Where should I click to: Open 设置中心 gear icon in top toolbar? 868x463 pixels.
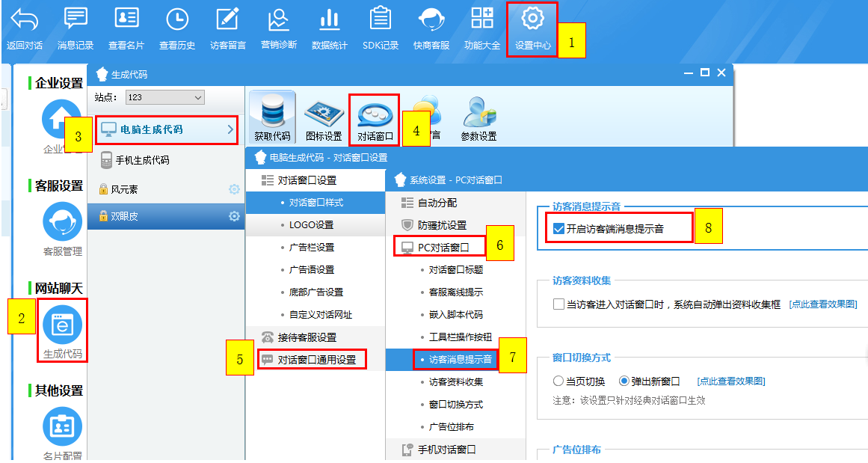pos(532,19)
